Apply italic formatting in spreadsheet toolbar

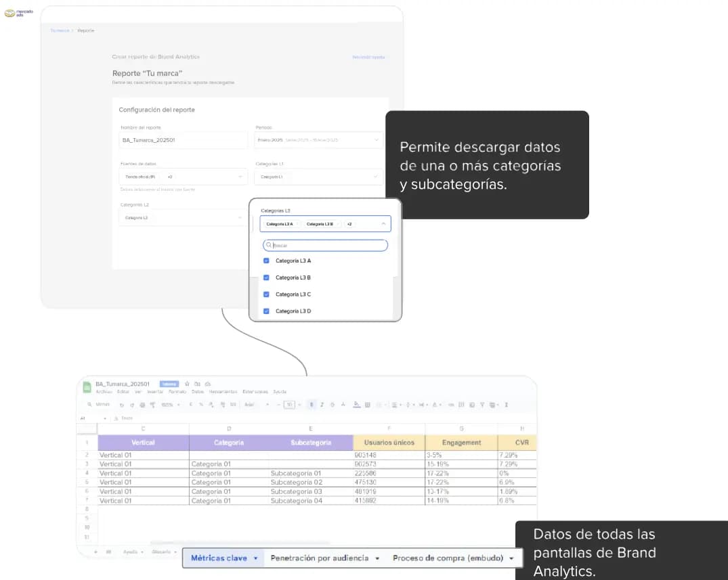click(x=322, y=405)
